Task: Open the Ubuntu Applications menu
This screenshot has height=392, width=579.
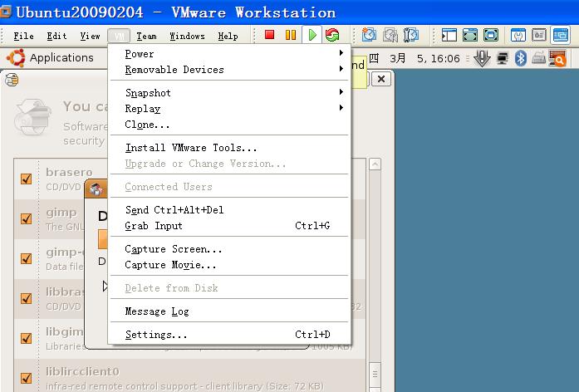Action: [x=61, y=58]
